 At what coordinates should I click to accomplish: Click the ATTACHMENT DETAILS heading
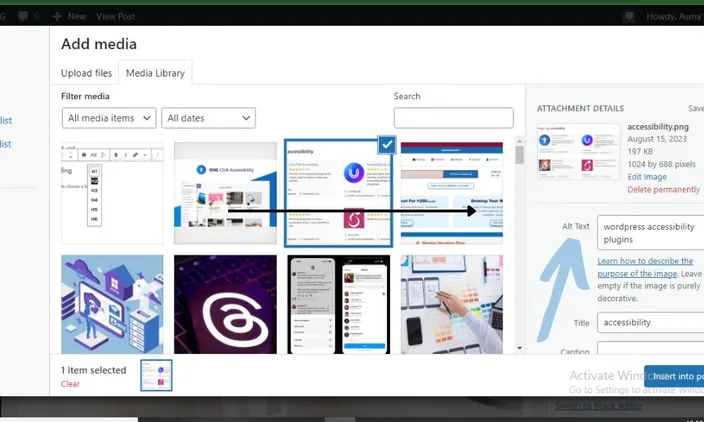pos(580,108)
